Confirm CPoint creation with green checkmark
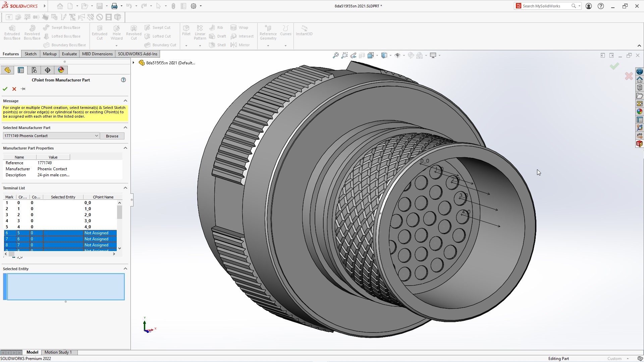Screen dimensions: 644x362 point(5,89)
